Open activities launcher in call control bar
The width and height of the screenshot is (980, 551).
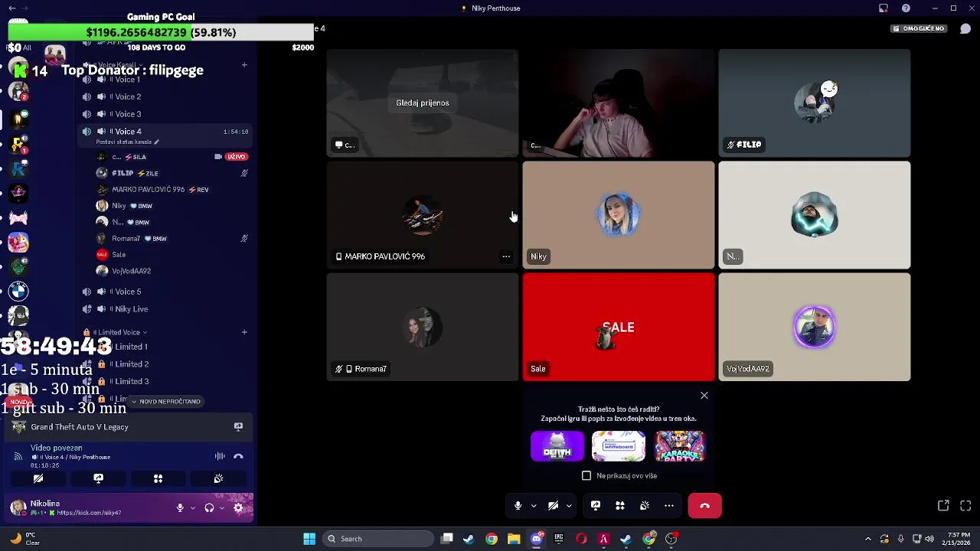(x=620, y=506)
